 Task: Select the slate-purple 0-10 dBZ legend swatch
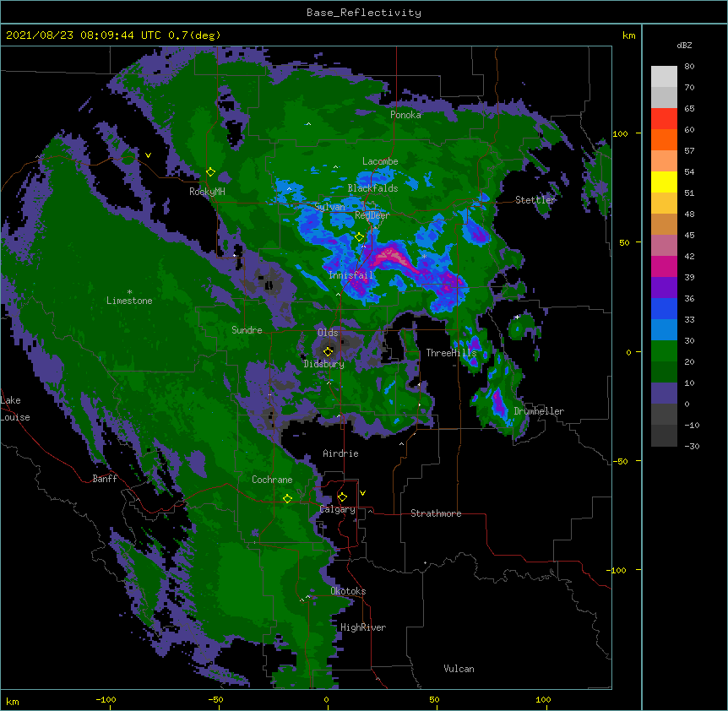pyautogui.click(x=664, y=393)
